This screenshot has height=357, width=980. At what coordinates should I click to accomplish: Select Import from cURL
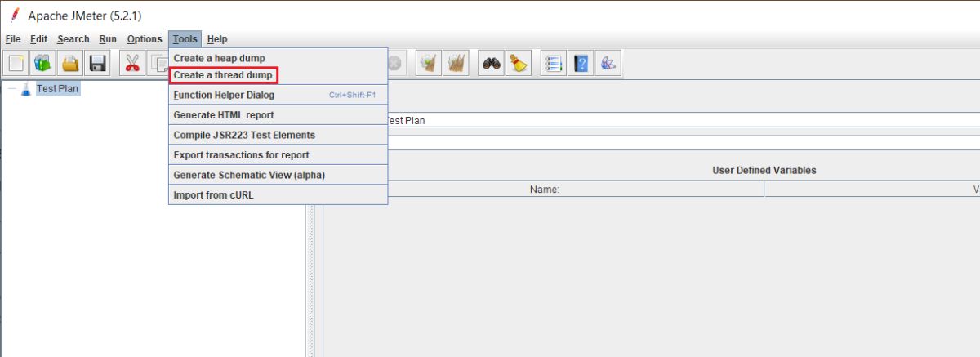278,195
